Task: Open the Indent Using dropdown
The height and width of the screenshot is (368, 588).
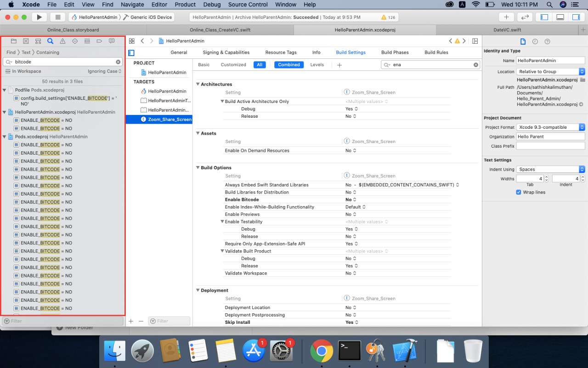Action: pyautogui.click(x=551, y=169)
